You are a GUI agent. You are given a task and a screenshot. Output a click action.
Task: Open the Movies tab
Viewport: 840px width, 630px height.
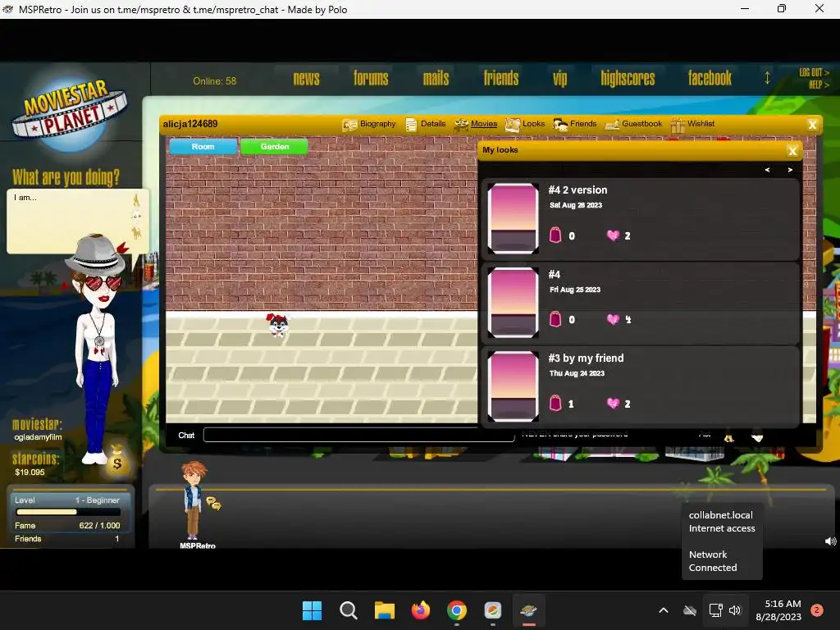[x=476, y=125]
